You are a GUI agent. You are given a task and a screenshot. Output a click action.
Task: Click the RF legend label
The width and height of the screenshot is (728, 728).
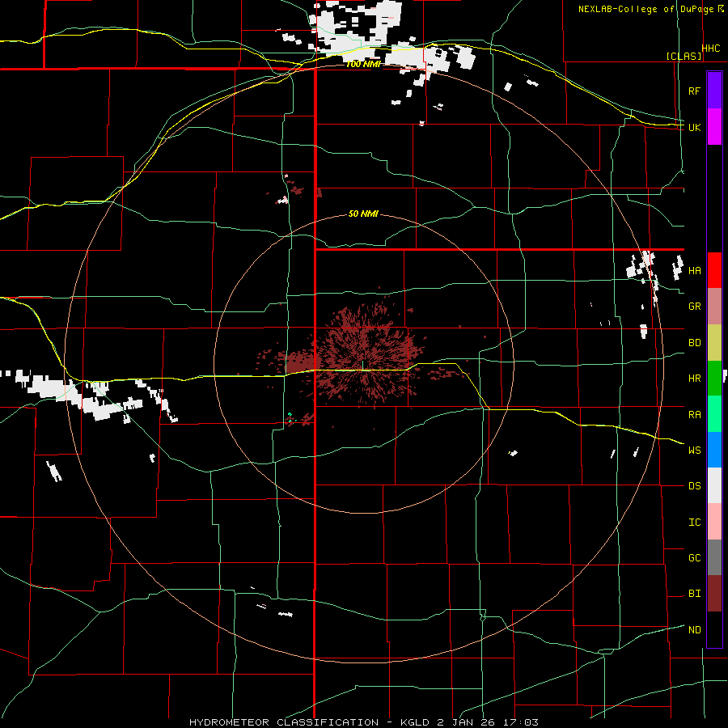[694, 91]
